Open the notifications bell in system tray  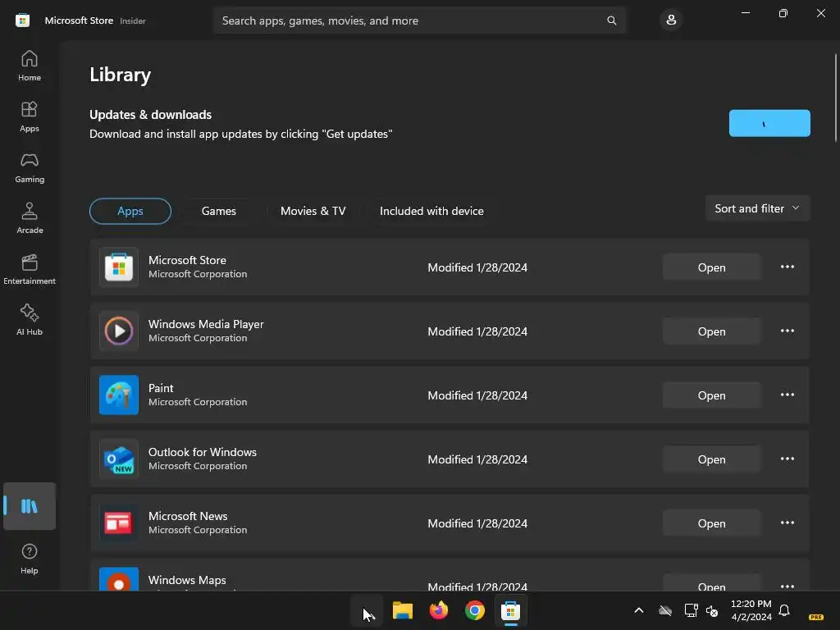(783, 610)
